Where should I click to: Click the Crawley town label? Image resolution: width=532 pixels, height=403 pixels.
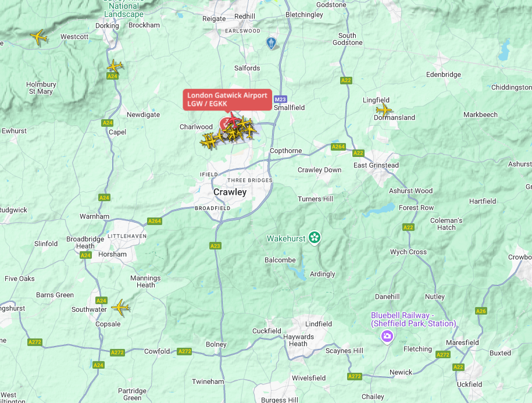[230, 192]
